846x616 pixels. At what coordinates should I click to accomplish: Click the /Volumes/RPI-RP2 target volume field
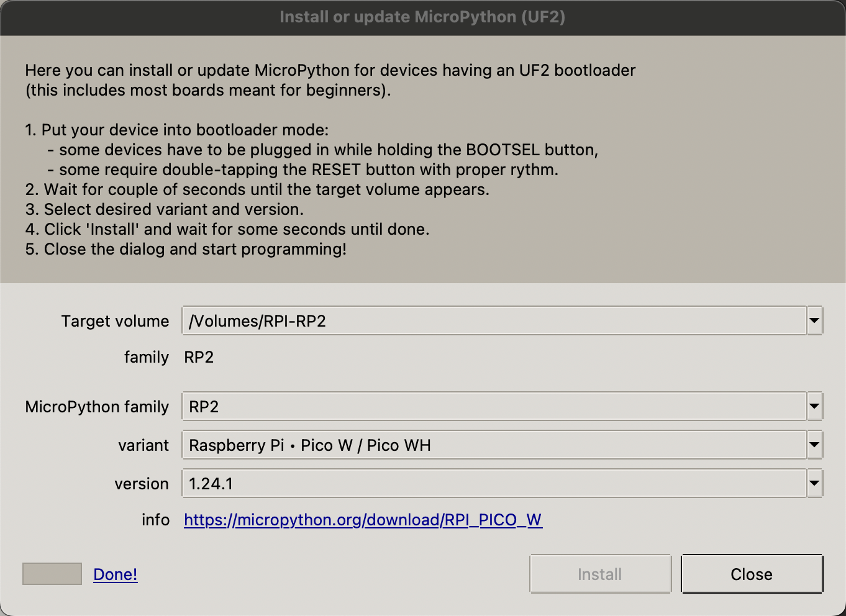tap(494, 321)
